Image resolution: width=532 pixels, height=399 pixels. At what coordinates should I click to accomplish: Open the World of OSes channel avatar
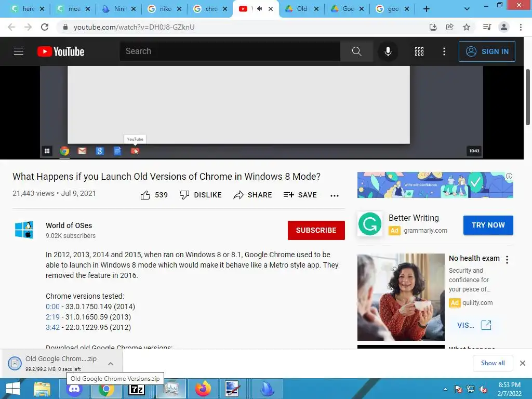[x=24, y=230]
